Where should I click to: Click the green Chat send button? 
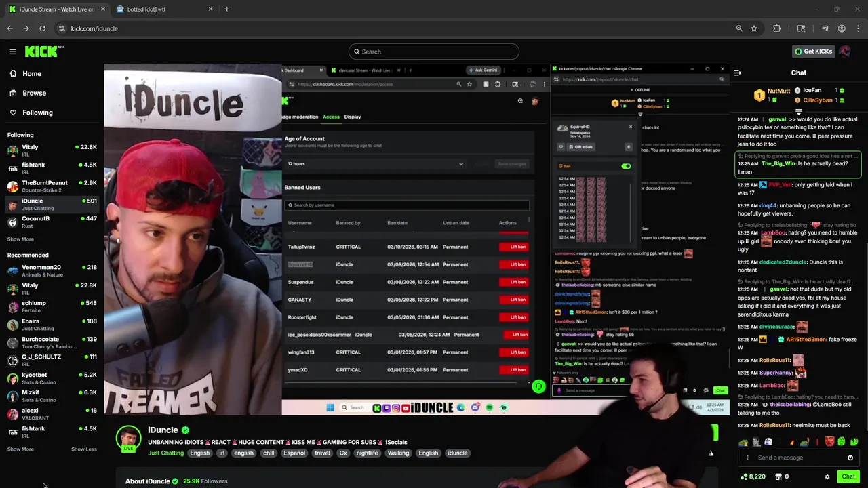(x=848, y=477)
